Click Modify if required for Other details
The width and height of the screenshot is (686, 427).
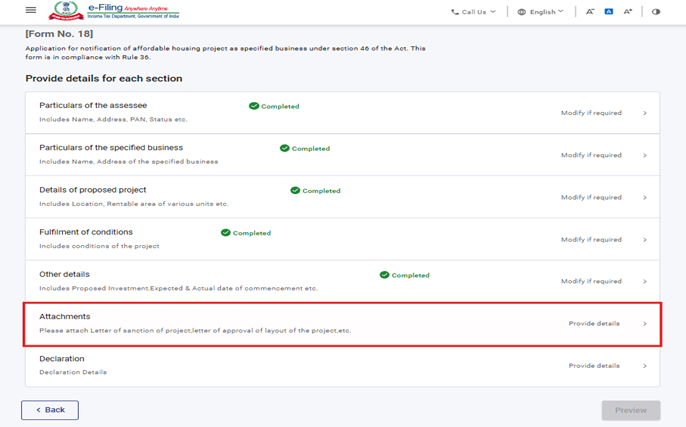[591, 282]
